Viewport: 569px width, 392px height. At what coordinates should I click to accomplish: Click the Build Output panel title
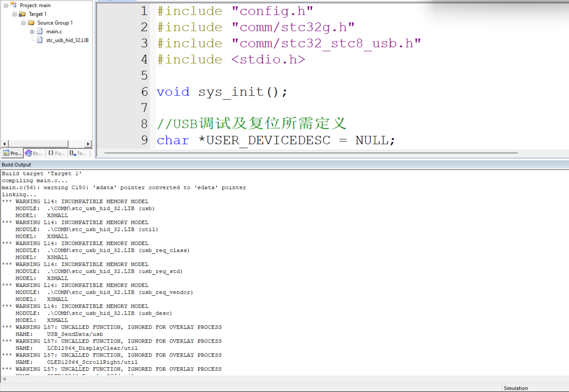pyautogui.click(x=16, y=165)
